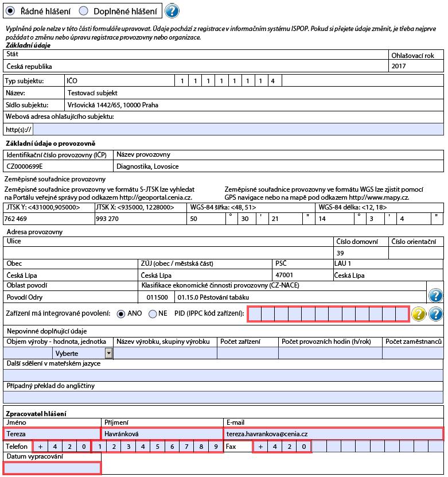
Task: Click the Případný překlad do angličtiny field
Action: [x=223, y=397]
